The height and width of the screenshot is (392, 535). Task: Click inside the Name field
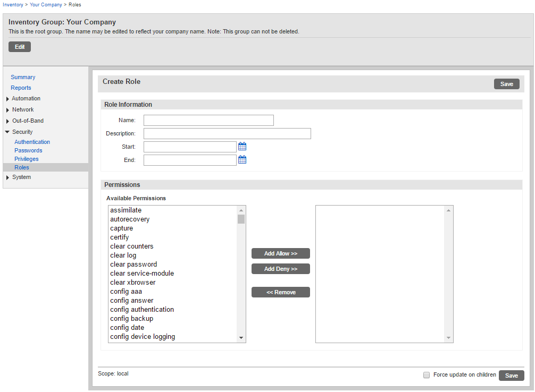pos(208,120)
